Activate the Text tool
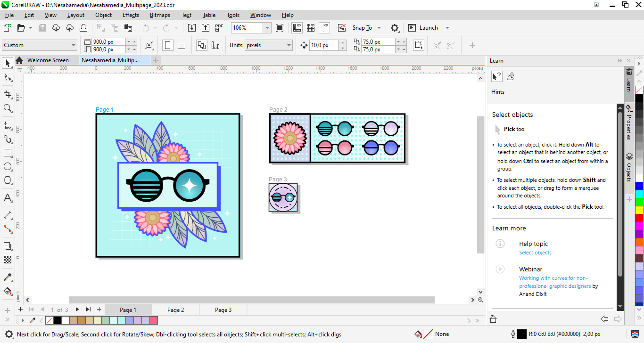Screen dimensions: 644x343 coord(8,198)
